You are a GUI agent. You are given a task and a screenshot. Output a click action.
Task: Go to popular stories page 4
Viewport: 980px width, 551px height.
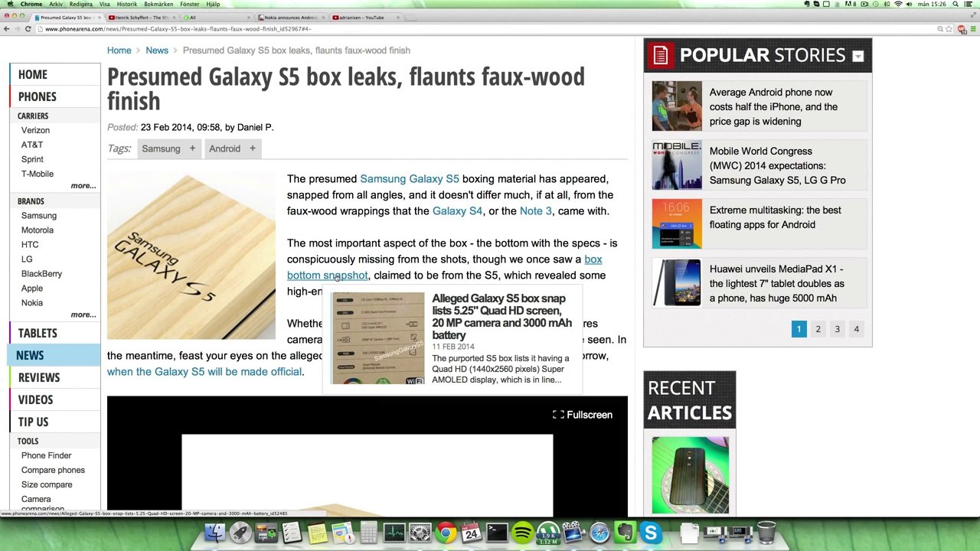click(x=857, y=329)
